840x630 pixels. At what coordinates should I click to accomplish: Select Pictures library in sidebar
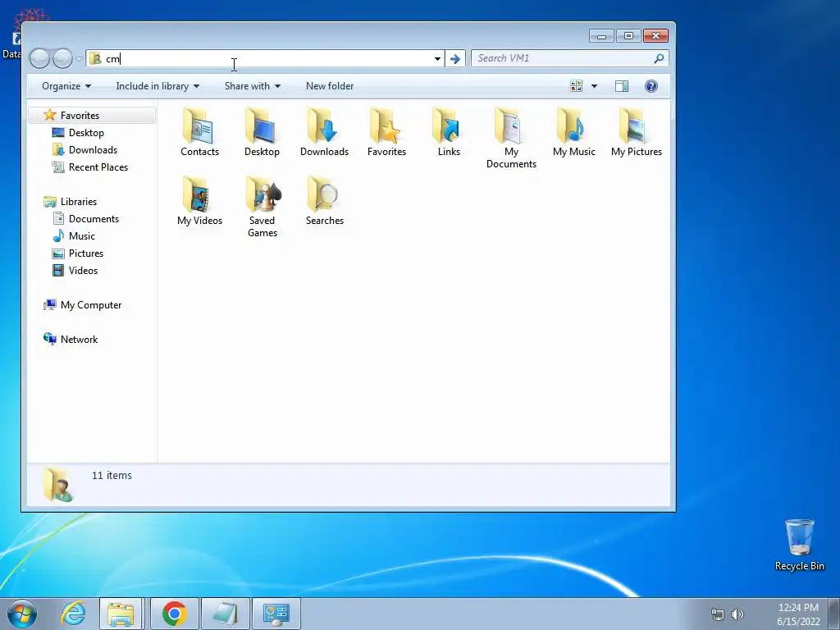pyautogui.click(x=85, y=253)
